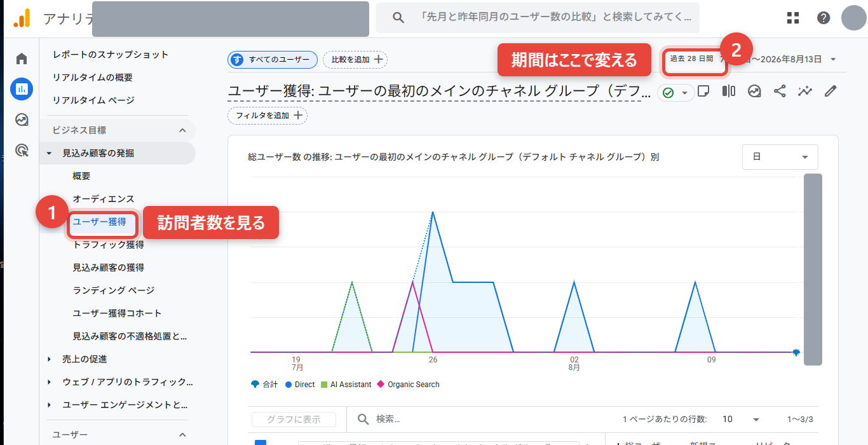The height and width of the screenshot is (445, 868).
Task: Click the 1〜3/3 pagination text
Action: coord(800,420)
